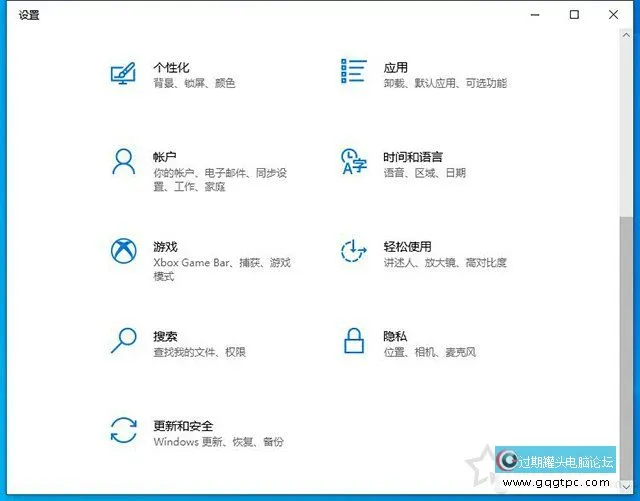
Task: Open the 帐户 accounts person icon
Action: [x=124, y=162]
